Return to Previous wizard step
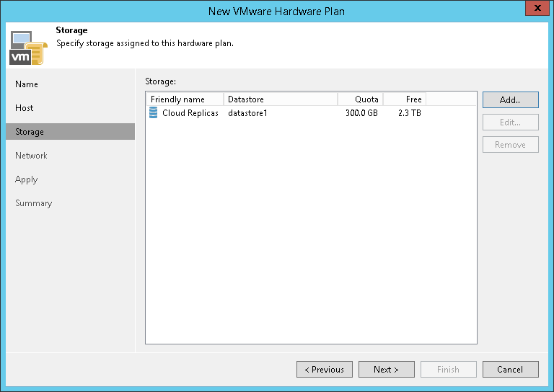This screenshot has height=392, width=554. point(324,370)
